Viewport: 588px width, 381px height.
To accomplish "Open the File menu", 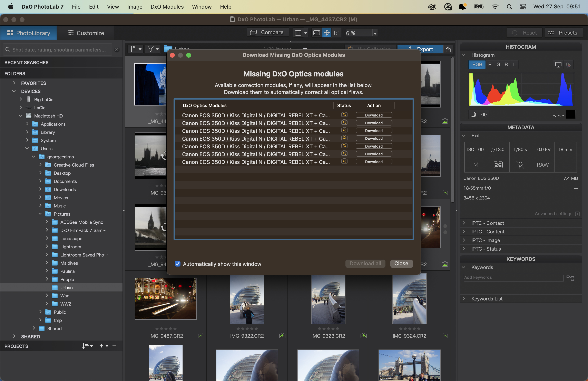I will 76,7.
